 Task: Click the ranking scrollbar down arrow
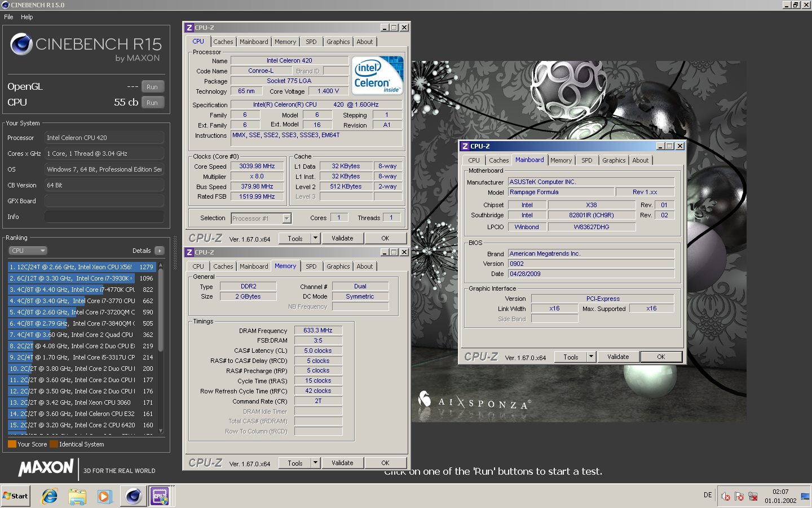pyautogui.click(x=161, y=431)
